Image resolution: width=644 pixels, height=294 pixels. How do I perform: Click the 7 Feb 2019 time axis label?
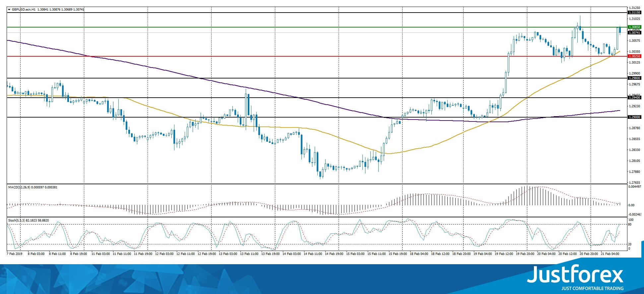point(15,254)
